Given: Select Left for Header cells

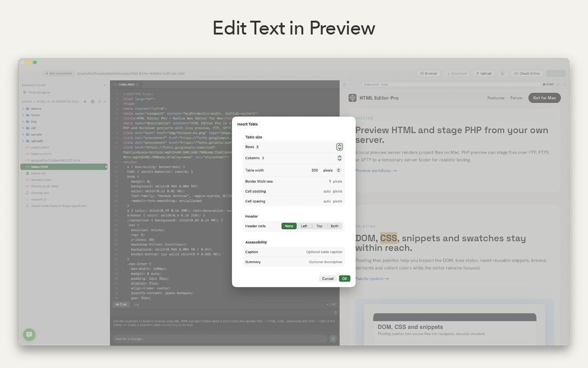Looking at the screenshot, I should (304, 226).
